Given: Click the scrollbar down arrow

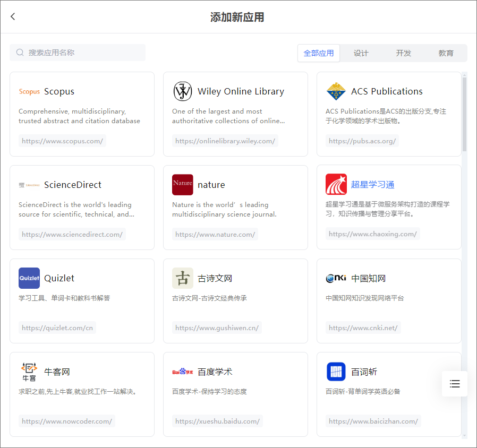Looking at the screenshot, I should click(464, 436).
